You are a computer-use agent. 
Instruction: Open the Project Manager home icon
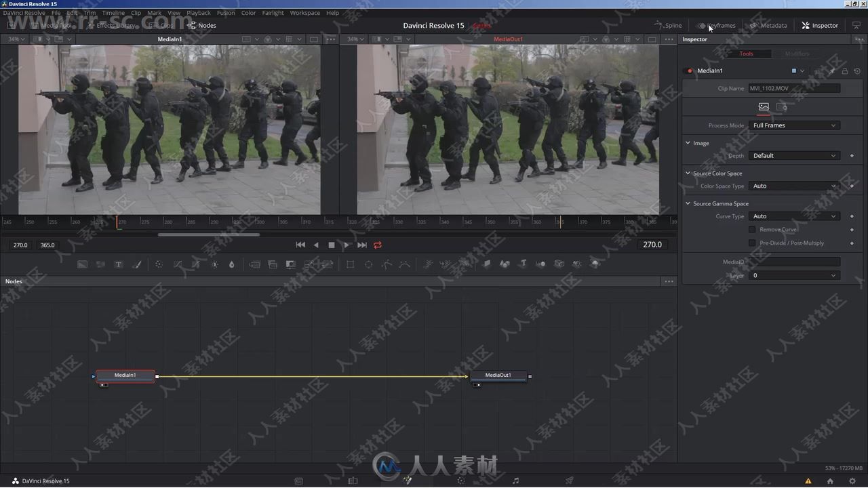pyautogui.click(x=830, y=481)
